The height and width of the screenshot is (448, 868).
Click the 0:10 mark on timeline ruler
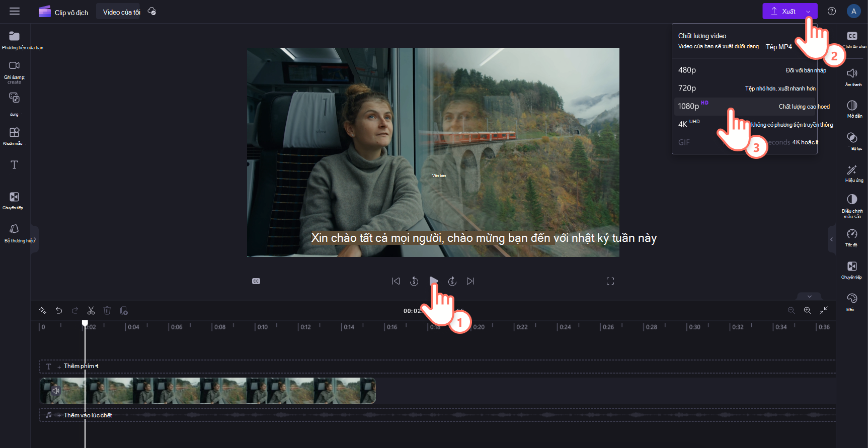pos(263,327)
